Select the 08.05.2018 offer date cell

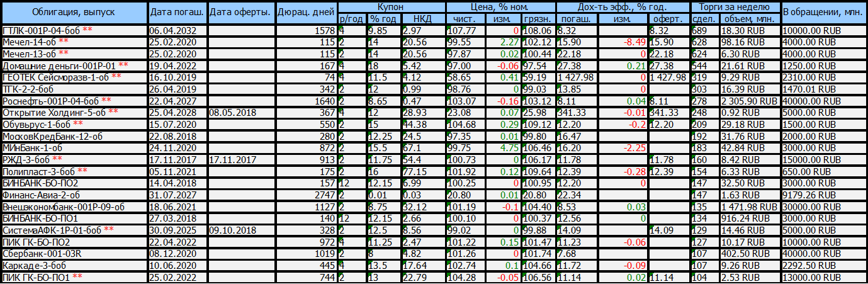(x=230, y=112)
